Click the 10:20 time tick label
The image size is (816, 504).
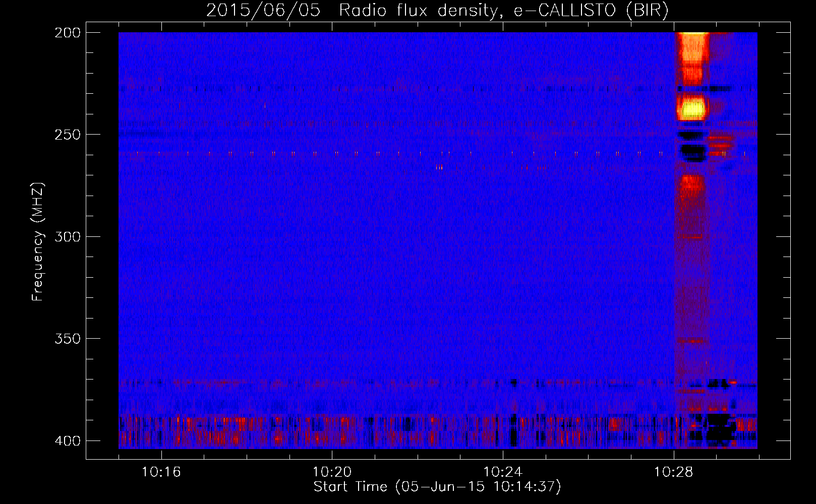tap(332, 472)
